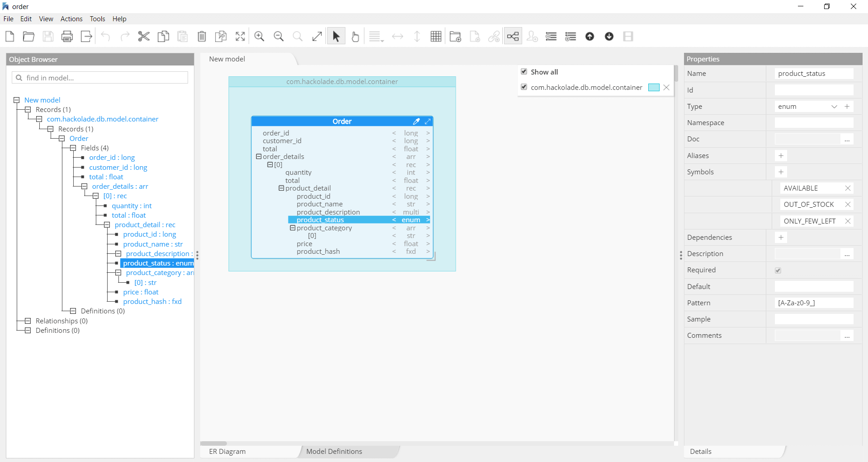Click the grid view toolbar icon
868x462 pixels.
(436, 37)
